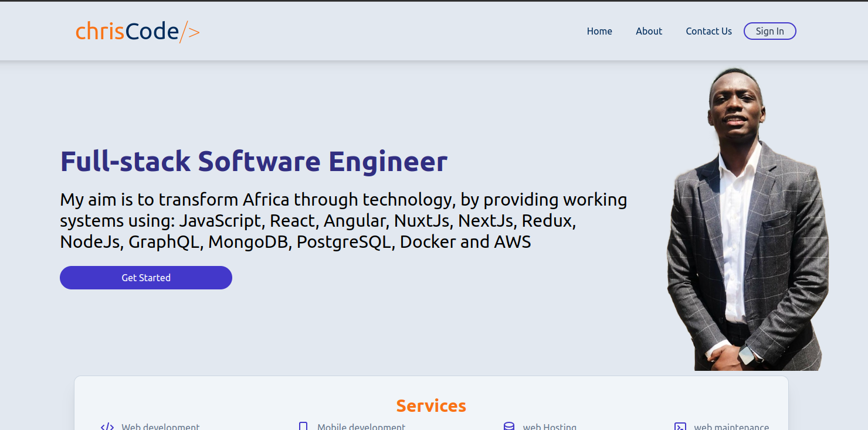Viewport: 868px width, 430px height.
Task: Go to the Home page
Action: [599, 31]
